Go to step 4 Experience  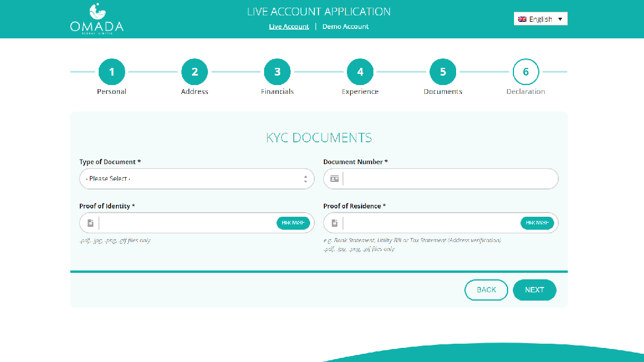[360, 72]
